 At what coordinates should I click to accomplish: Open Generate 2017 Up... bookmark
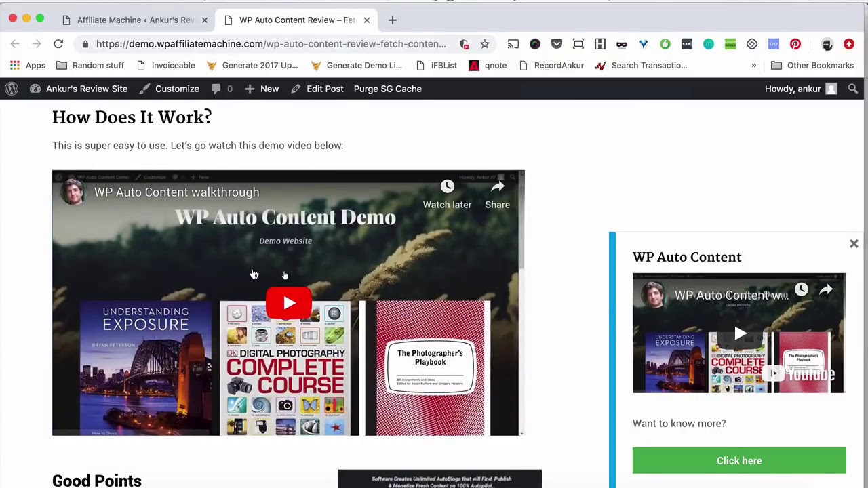click(252, 66)
